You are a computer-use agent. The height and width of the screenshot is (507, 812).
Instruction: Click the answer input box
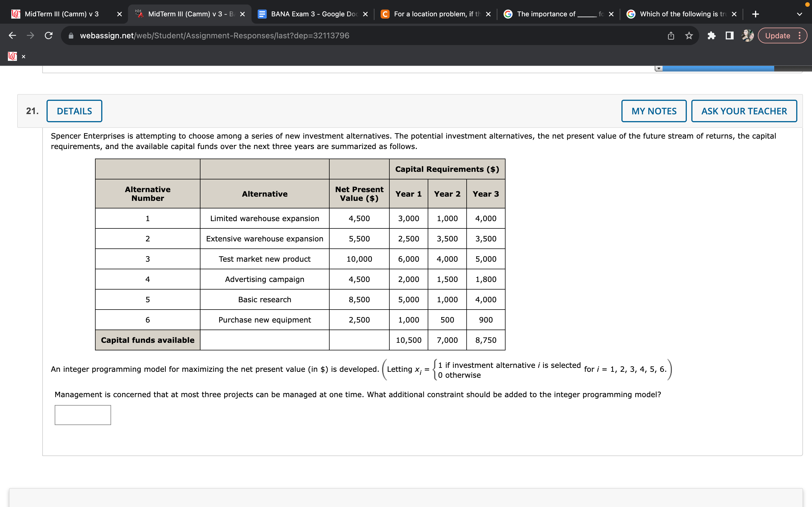click(83, 415)
